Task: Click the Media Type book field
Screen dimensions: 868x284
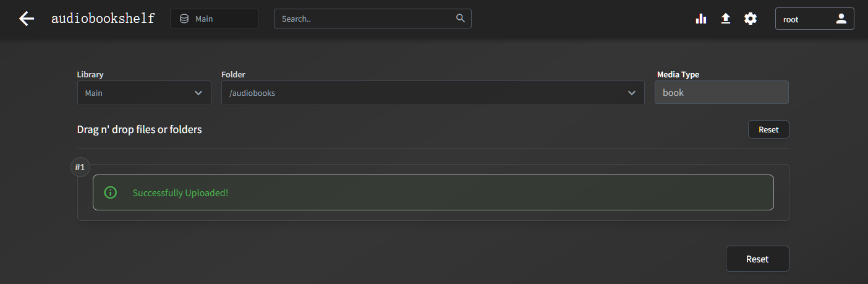Action: coord(721,92)
